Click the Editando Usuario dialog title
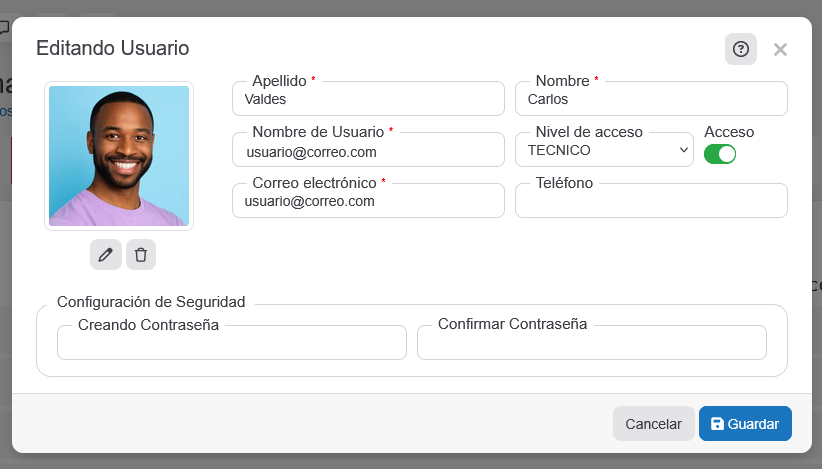The width and height of the screenshot is (822, 469). pyautogui.click(x=112, y=48)
